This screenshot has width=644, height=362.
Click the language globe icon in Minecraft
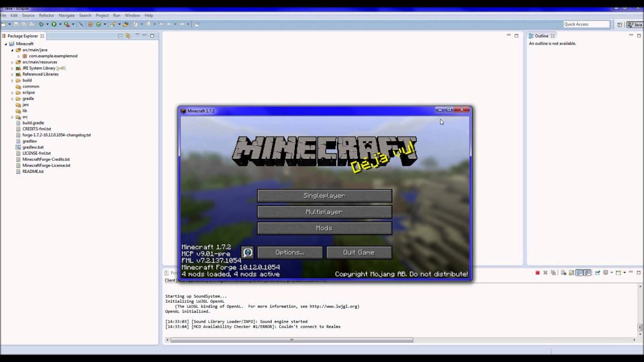click(248, 252)
